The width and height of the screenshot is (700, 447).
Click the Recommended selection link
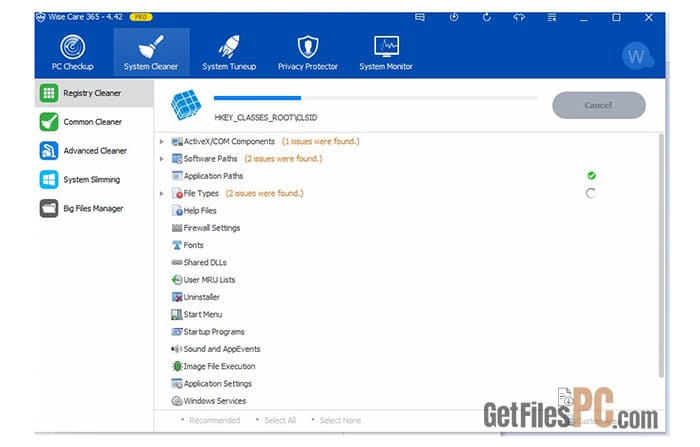215,421
